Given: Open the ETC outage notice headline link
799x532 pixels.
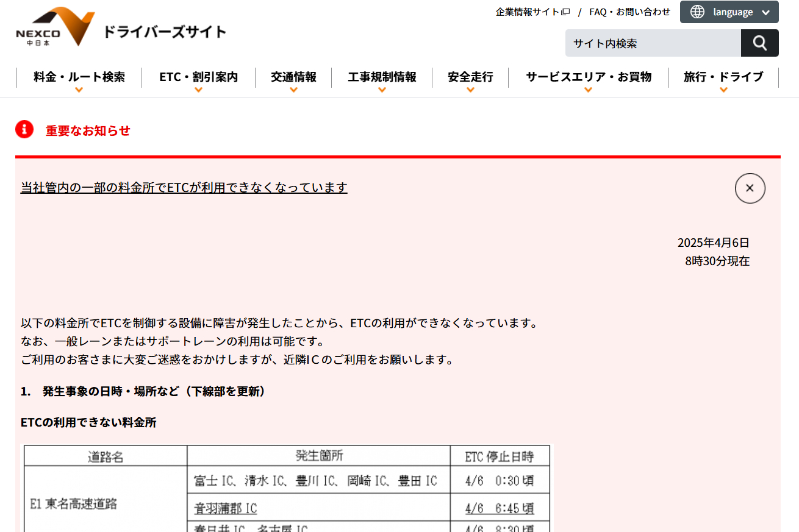Looking at the screenshot, I should click(184, 188).
